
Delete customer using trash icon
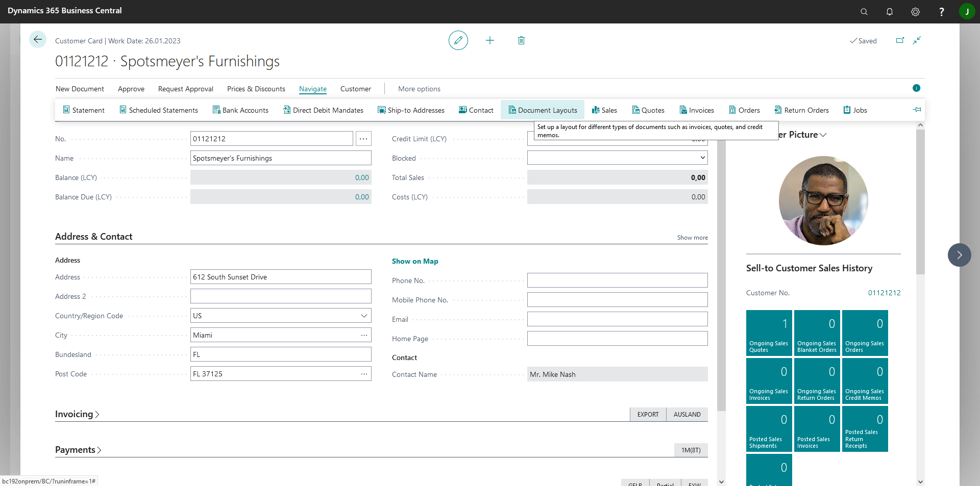(x=521, y=40)
